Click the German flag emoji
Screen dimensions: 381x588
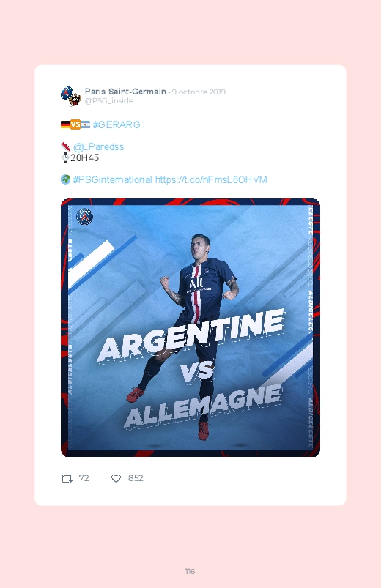[65, 124]
